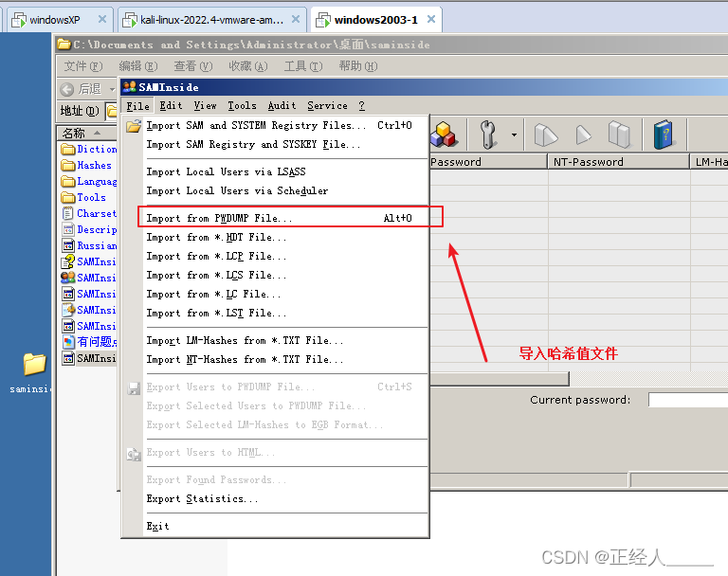Expand the wrench tool dropdown arrow
Viewport: 728px width, 576px height.
coord(514,135)
